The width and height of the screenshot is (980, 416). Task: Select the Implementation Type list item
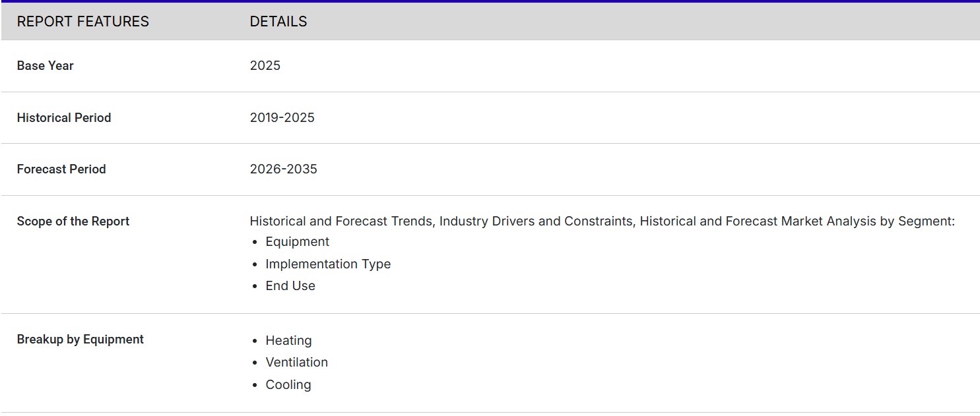tap(328, 264)
